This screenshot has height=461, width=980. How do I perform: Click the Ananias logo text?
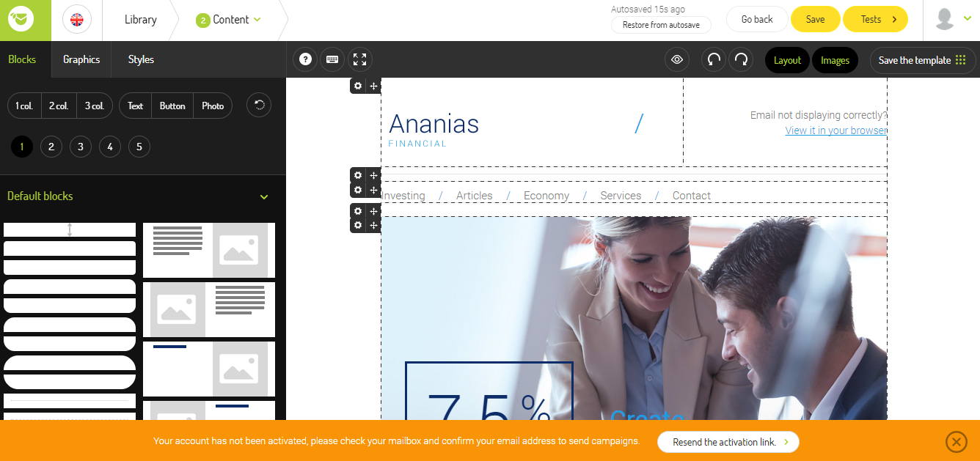coord(434,124)
